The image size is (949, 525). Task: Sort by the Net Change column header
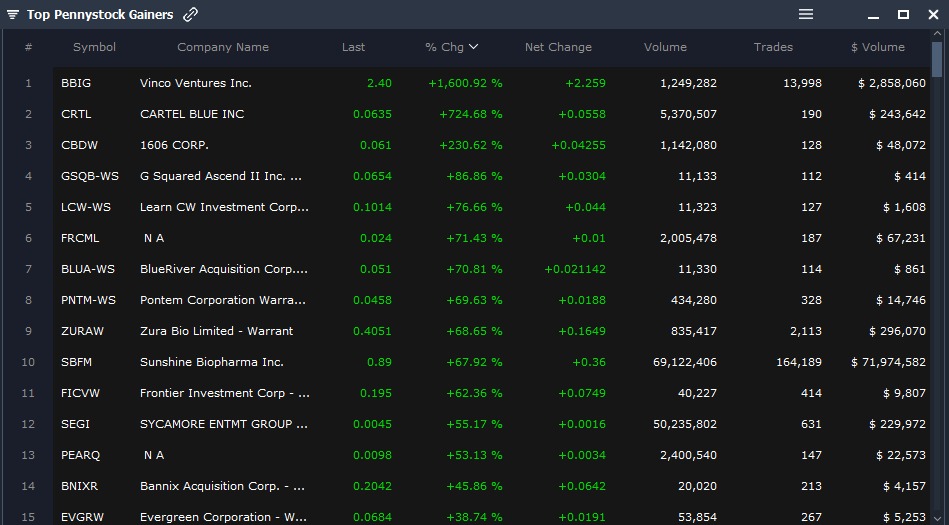[558, 47]
